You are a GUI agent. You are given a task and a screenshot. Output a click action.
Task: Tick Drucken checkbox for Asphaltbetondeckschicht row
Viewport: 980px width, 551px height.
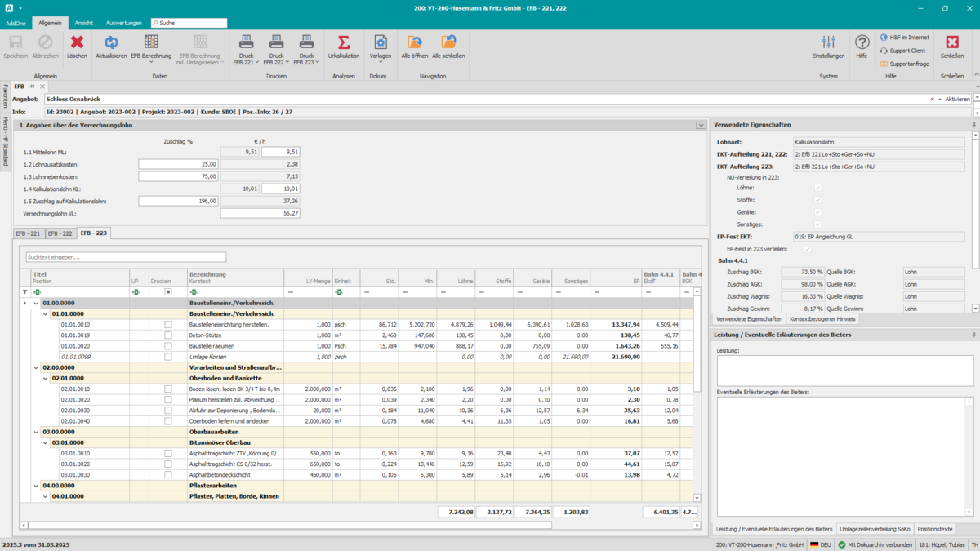[x=168, y=474]
